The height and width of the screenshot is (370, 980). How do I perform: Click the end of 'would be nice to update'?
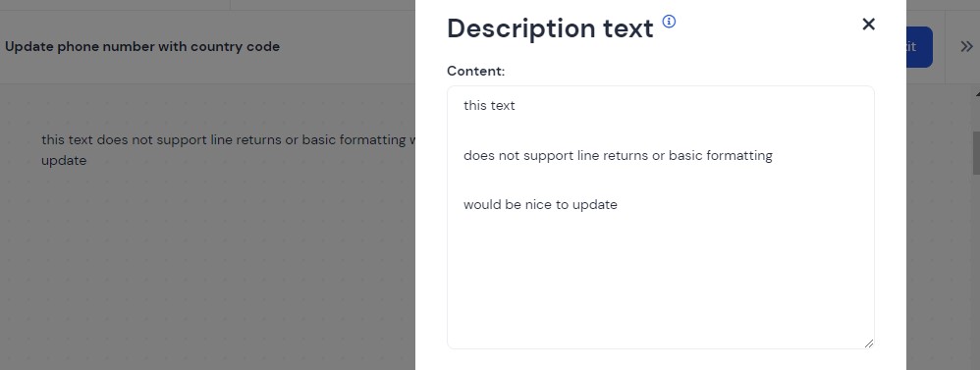click(618, 205)
